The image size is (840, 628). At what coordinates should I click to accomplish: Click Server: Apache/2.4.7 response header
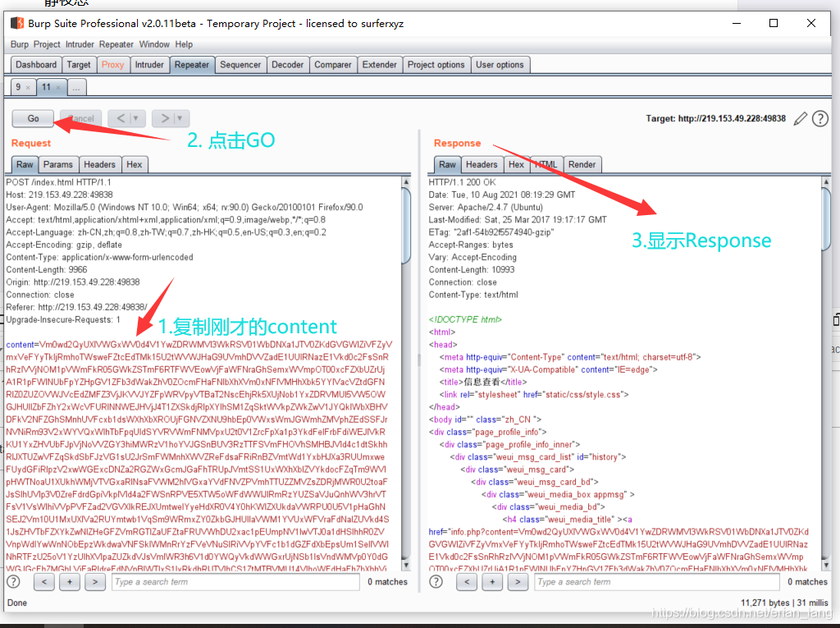486,207
